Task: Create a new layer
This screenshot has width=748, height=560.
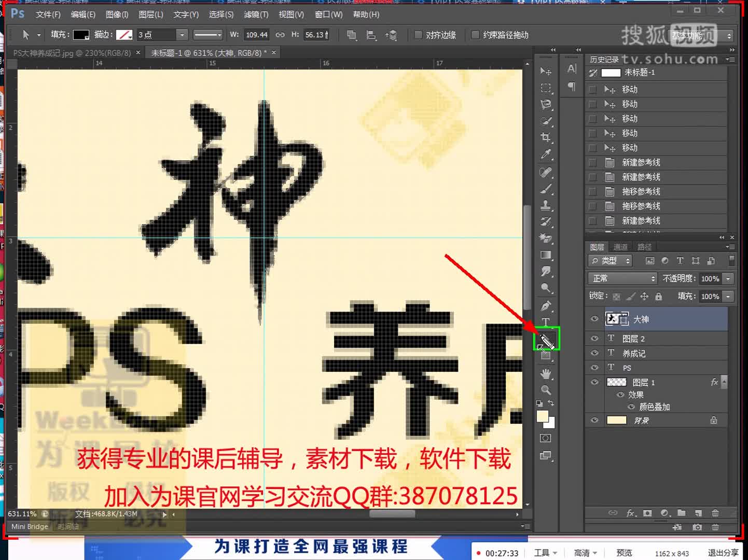Action: click(698, 513)
